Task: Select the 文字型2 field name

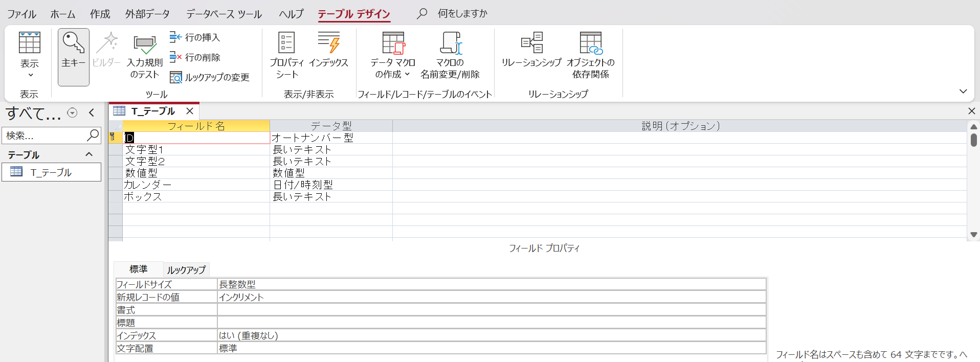Action: point(196,161)
